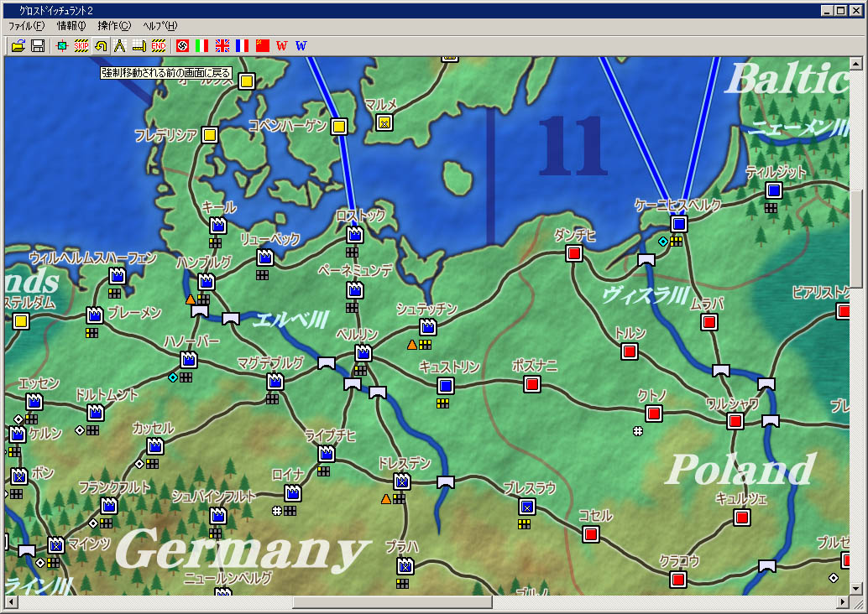Click the save floppy disk icon
Viewport: 868px width, 614px height.
[38, 45]
